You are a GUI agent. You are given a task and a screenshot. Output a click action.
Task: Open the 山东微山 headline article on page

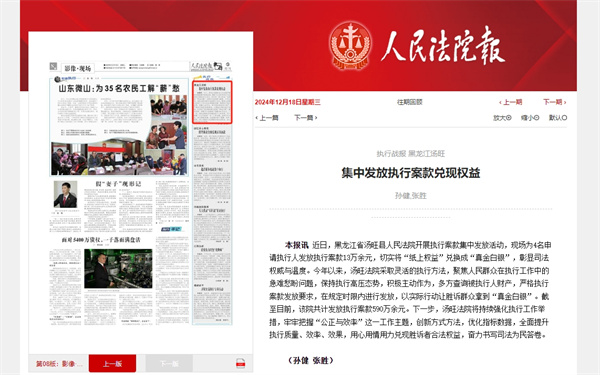(119, 88)
